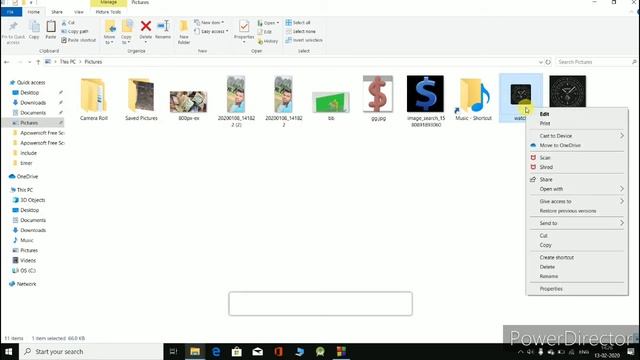Open the Picture Tools tab
Viewport: 640px width, 360px height.
pyautogui.click(x=108, y=12)
